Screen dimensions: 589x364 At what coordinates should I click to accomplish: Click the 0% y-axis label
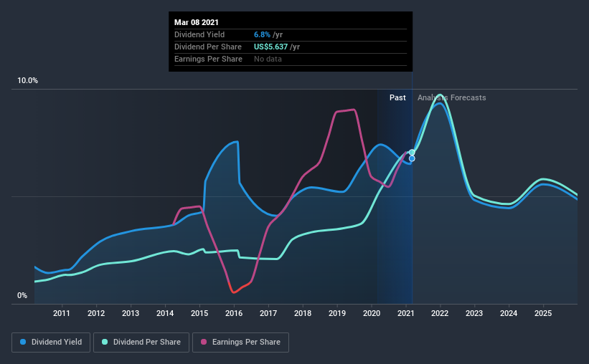pos(22,296)
